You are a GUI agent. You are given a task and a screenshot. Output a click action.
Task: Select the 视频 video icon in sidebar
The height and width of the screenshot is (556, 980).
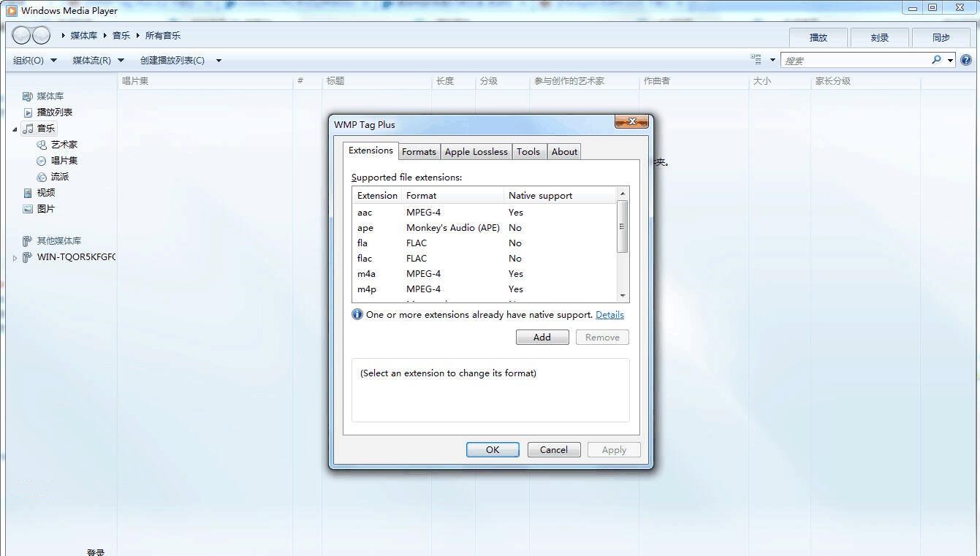pyautogui.click(x=28, y=193)
